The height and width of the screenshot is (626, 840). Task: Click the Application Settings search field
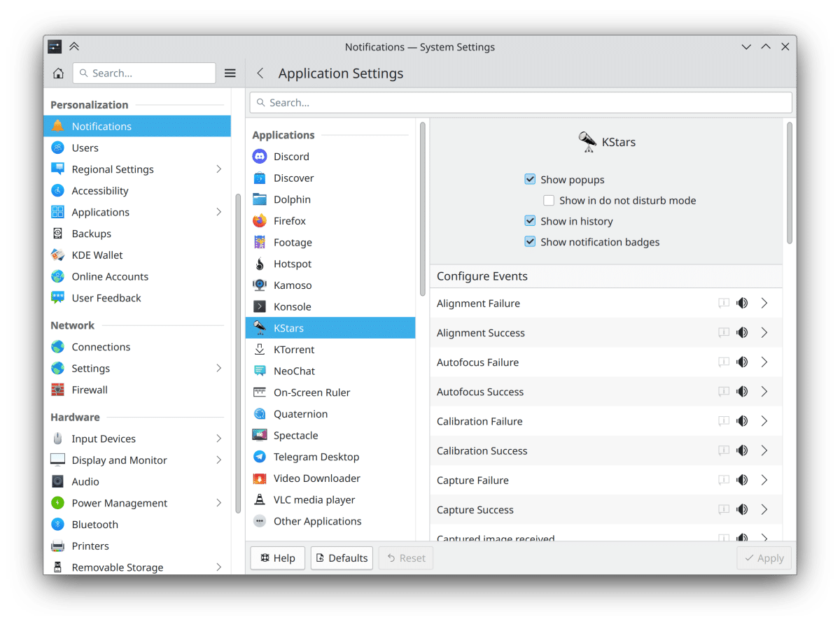521,103
